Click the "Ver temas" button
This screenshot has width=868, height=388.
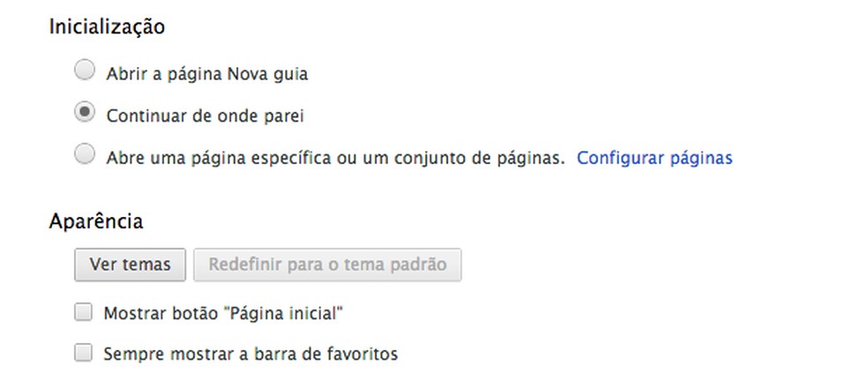pyautogui.click(x=130, y=265)
